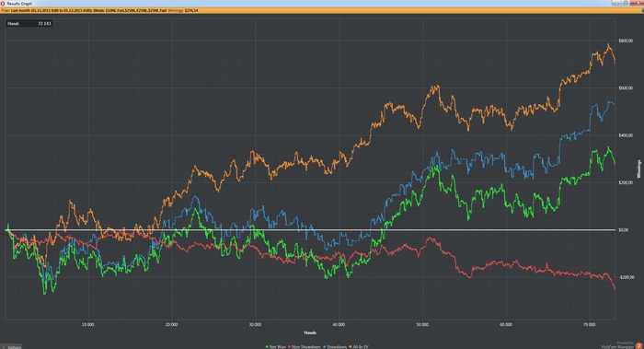Viewport: 644px width, 349px height.
Task: Minimize the Results Graph window
Action: tap(616, 3)
